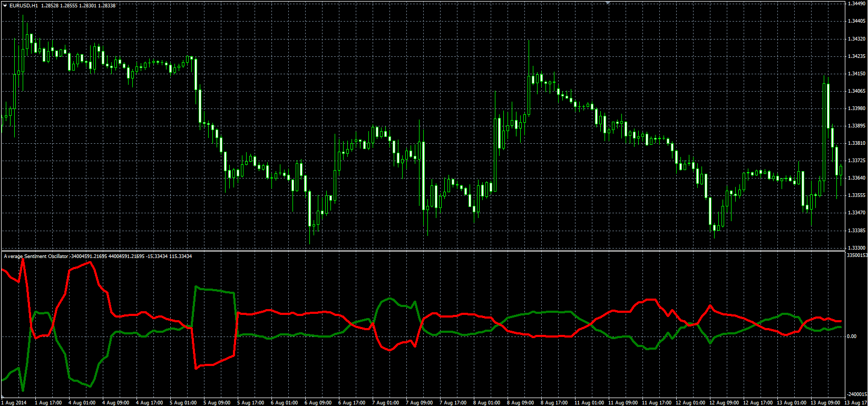Click the 1 Aug 17:00 time label
868x406 pixels.
(48, 403)
